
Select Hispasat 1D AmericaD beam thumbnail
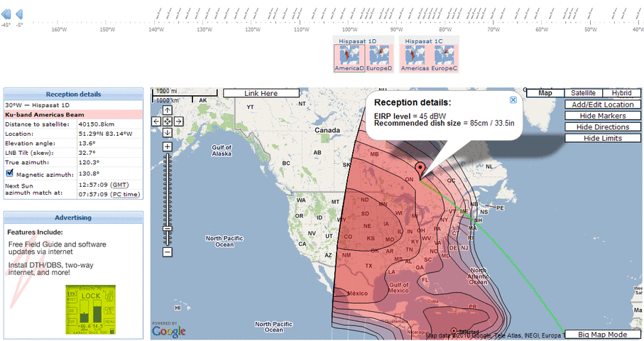point(349,58)
